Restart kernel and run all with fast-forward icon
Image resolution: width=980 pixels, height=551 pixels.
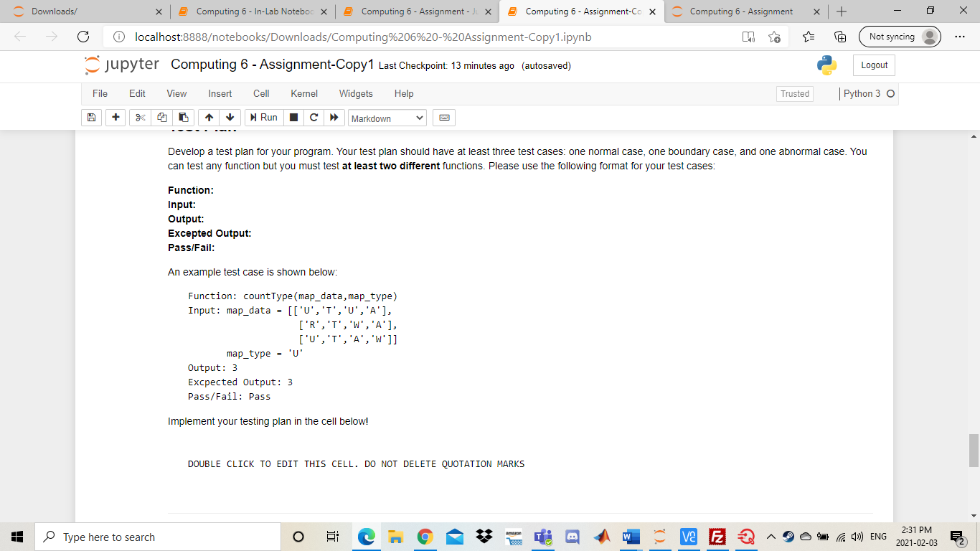334,117
